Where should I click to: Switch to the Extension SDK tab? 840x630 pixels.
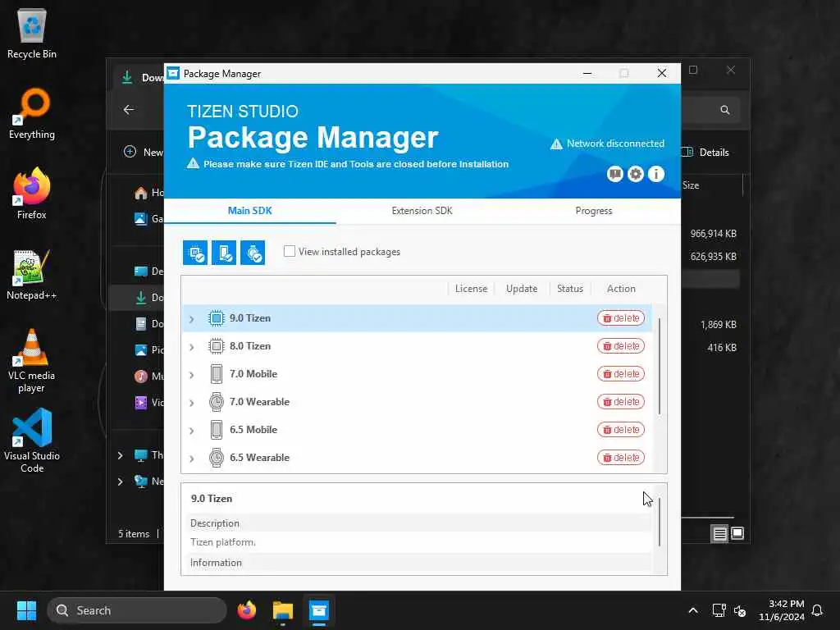coord(422,211)
